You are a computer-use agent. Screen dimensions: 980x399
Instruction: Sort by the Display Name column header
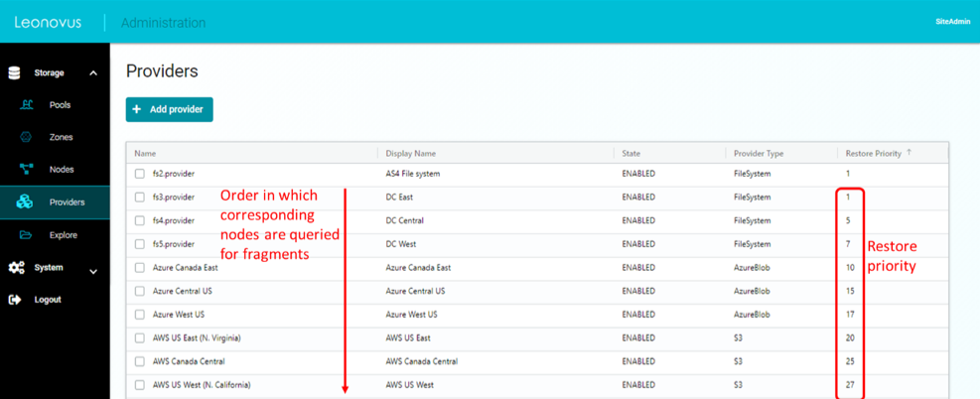coord(411,153)
